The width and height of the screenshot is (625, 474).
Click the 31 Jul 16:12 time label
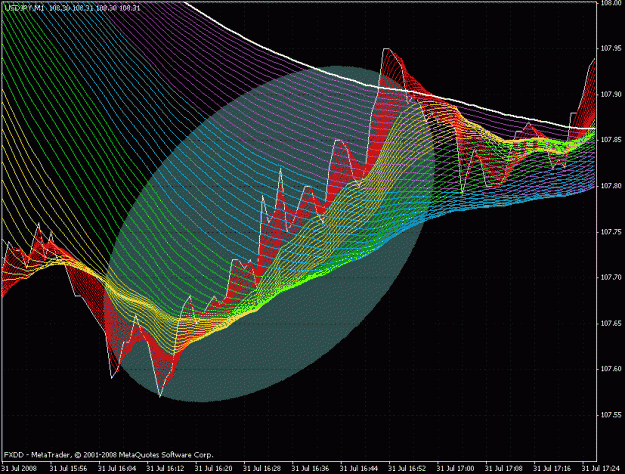tap(165, 468)
